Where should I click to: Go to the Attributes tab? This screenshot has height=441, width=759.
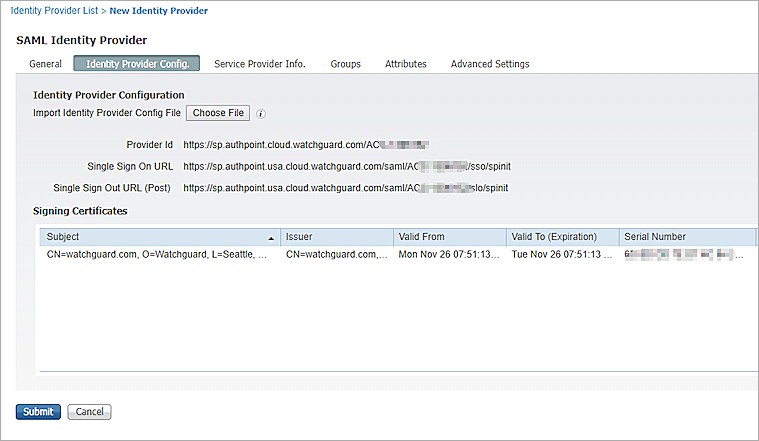pos(406,64)
